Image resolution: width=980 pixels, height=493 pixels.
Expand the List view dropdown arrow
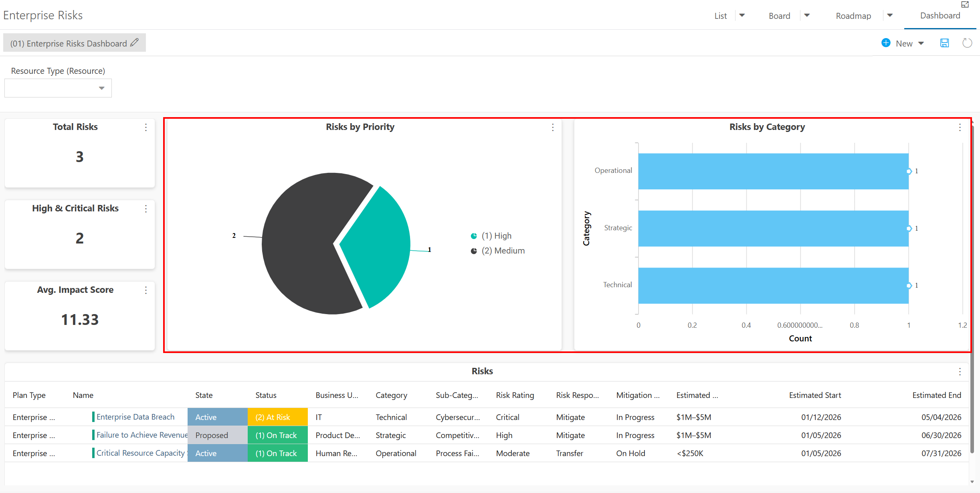coord(742,16)
